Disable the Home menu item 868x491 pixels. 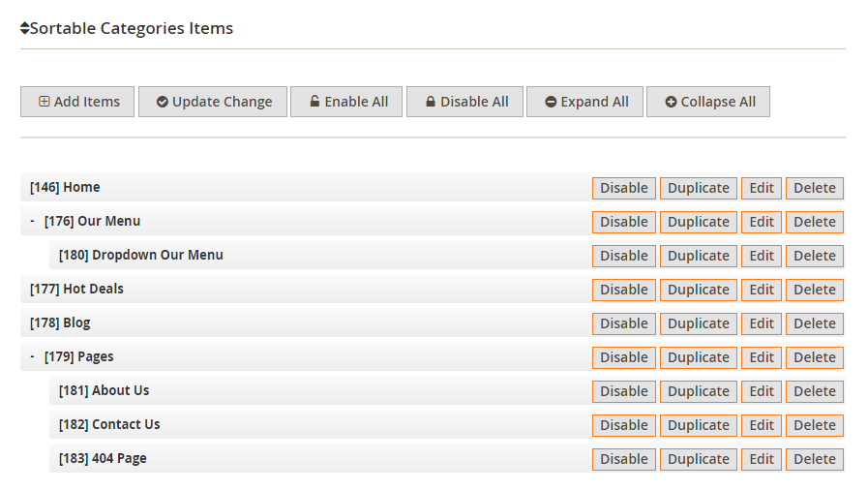[623, 188]
